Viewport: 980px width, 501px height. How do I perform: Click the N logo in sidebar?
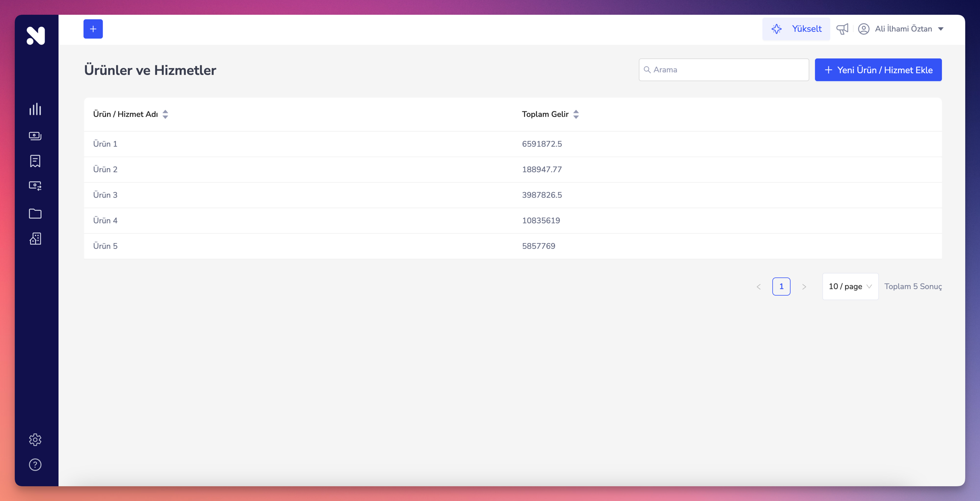[35, 35]
